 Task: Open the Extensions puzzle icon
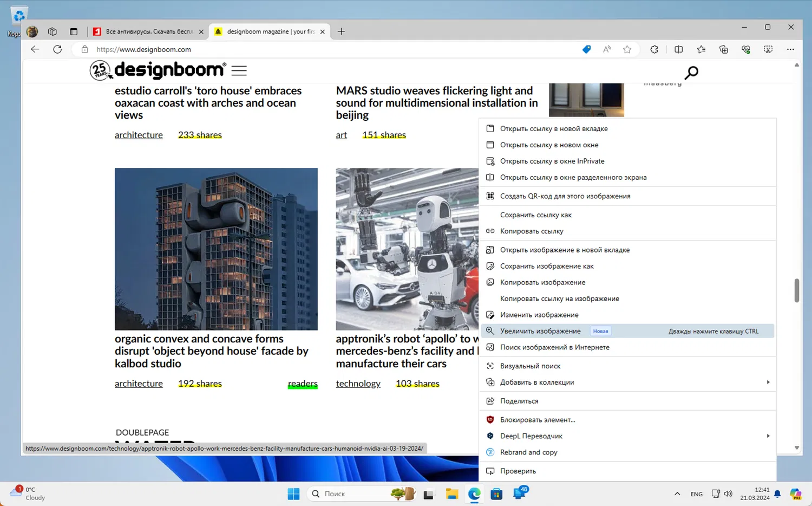pos(654,49)
